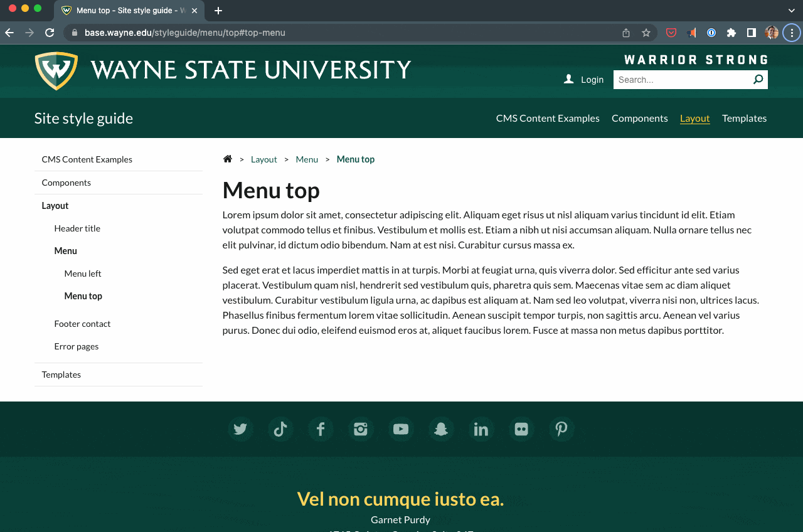Select the YouTube icon
Viewport: 803px width, 532px height.
click(401, 429)
